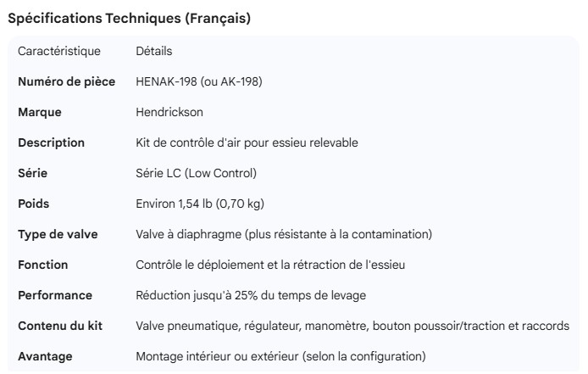
Task: Click the Série LC (Low Control) value
Action: click(196, 174)
